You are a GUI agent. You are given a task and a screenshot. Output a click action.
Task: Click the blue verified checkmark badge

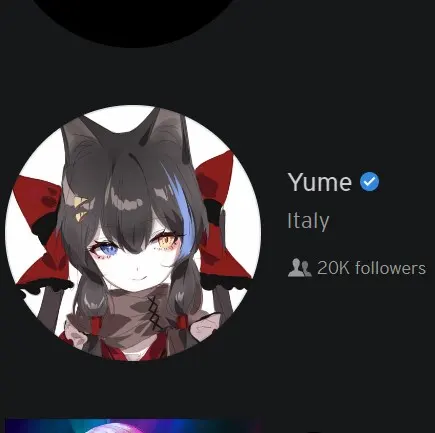(x=369, y=182)
